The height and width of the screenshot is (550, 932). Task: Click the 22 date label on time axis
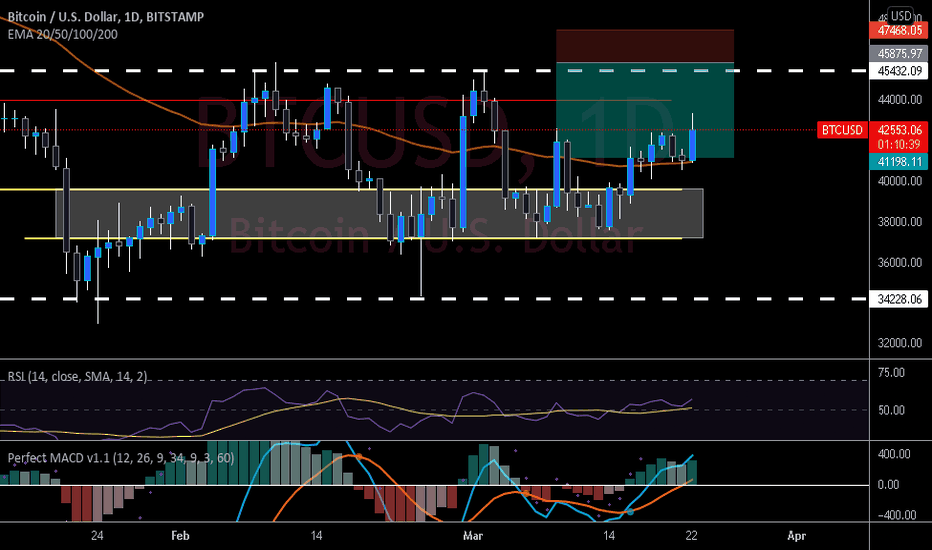click(x=691, y=536)
